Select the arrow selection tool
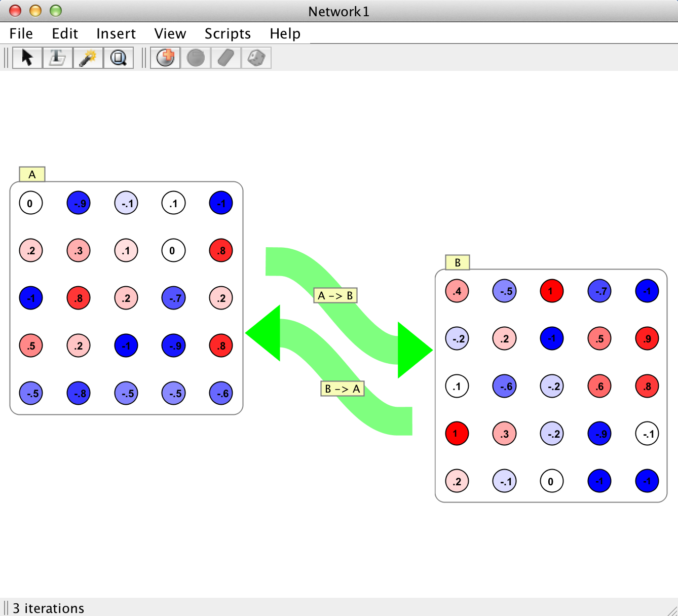678x616 pixels. click(27, 58)
